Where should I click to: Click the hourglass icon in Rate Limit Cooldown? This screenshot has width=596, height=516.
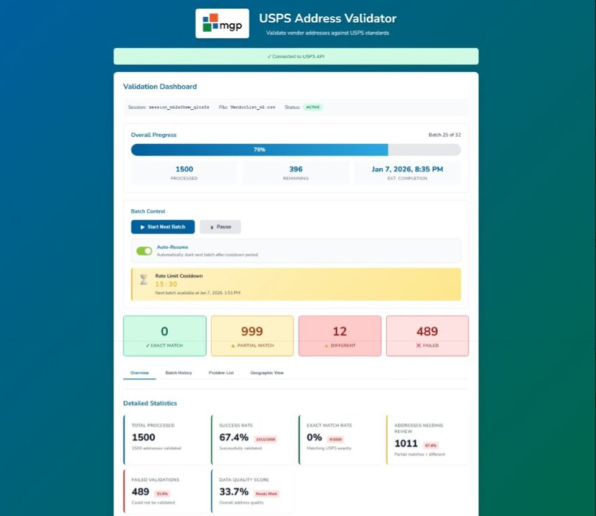143,280
